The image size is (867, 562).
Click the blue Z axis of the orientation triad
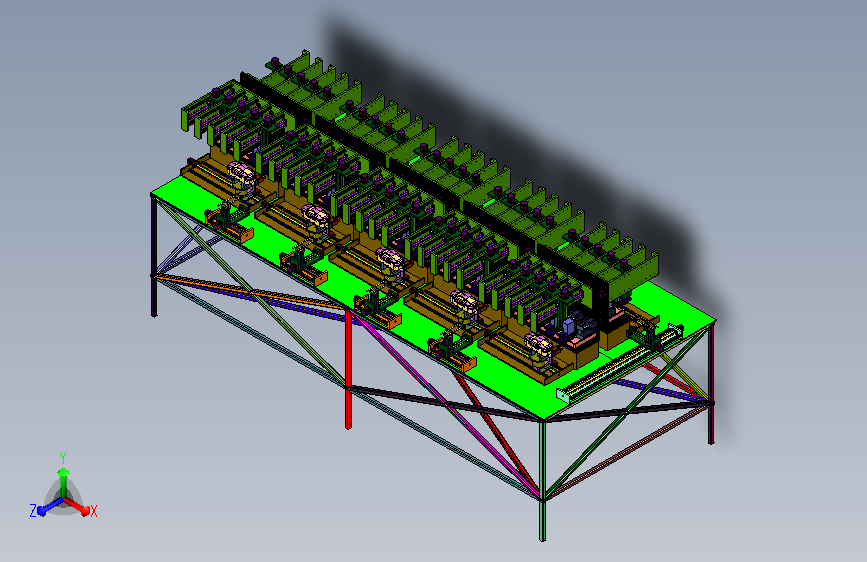[x=51, y=507]
